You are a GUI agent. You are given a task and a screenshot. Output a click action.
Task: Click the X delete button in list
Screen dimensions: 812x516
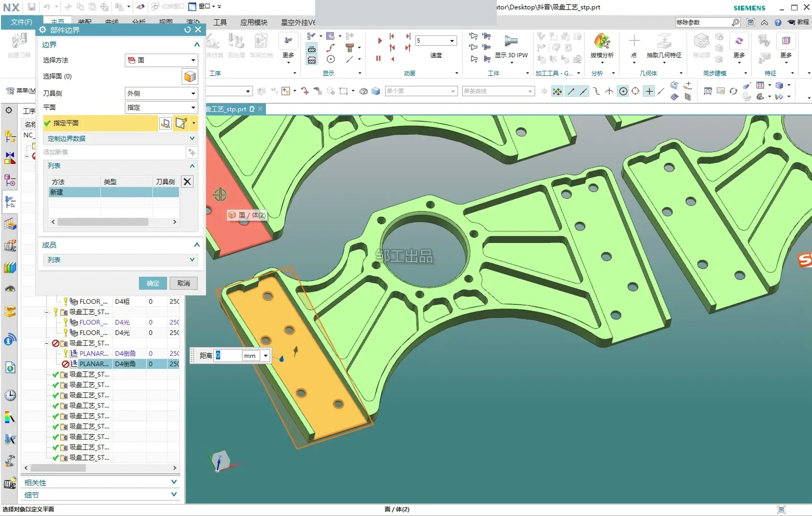click(x=187, y=182)
